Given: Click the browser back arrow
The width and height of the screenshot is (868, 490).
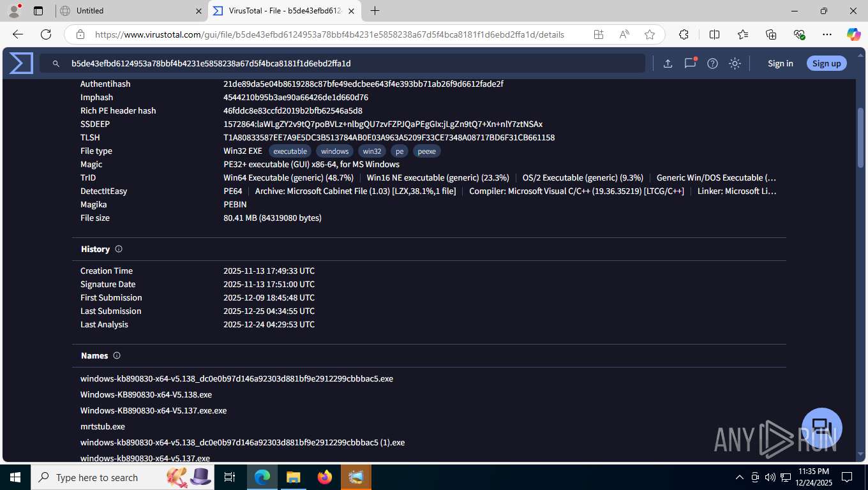Looking at the screenshot, I should 18,34.
